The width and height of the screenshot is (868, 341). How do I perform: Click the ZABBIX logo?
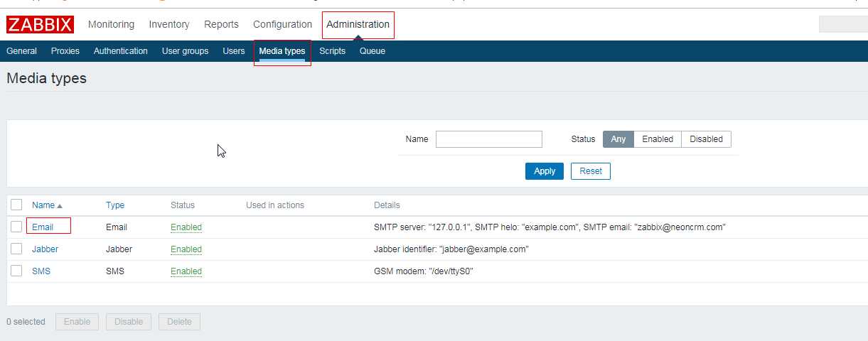pyautogui.click(x=40, y=25)
